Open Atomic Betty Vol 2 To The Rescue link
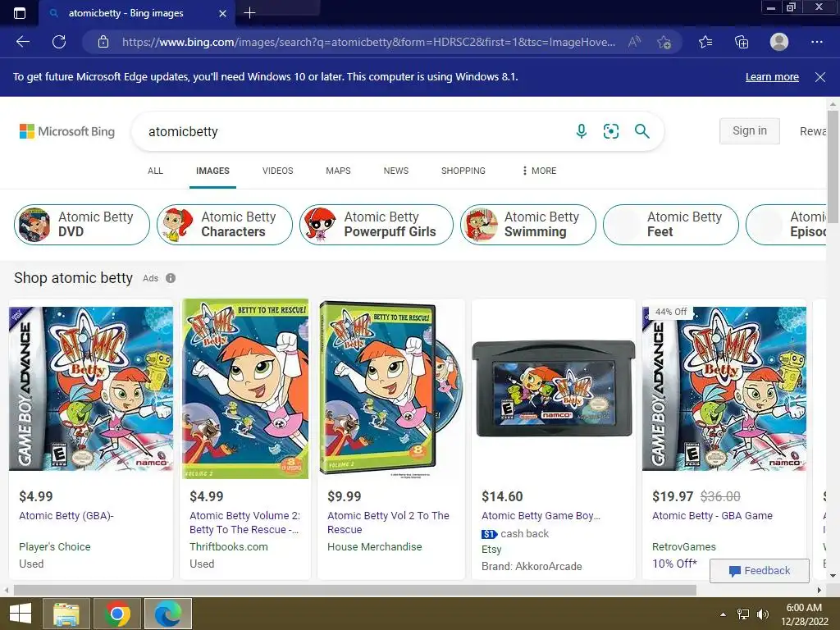The image size is (840, 630). click(x=388, y=523)
